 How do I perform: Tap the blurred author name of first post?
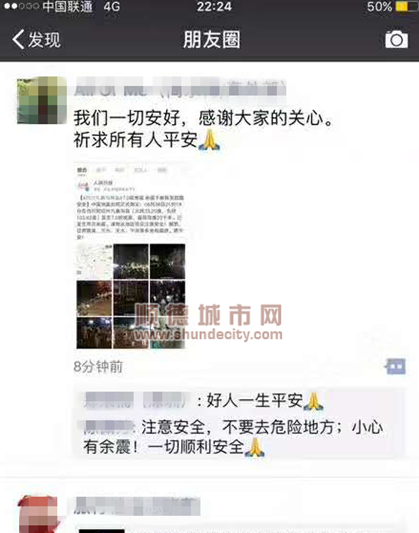click(x=180, y=88)
